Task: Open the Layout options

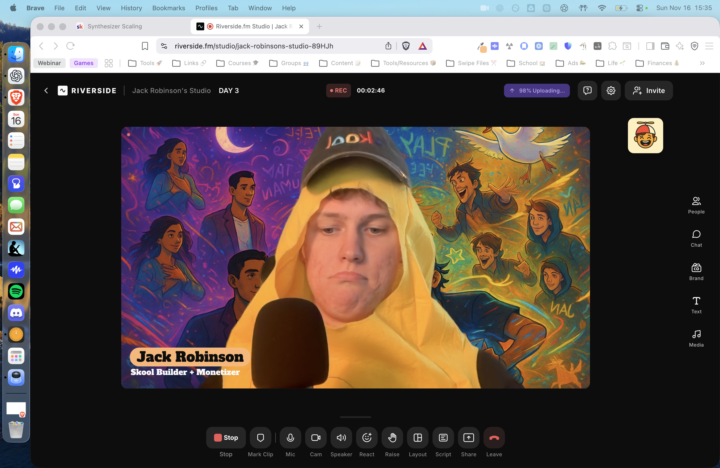Action: point(418,437)
